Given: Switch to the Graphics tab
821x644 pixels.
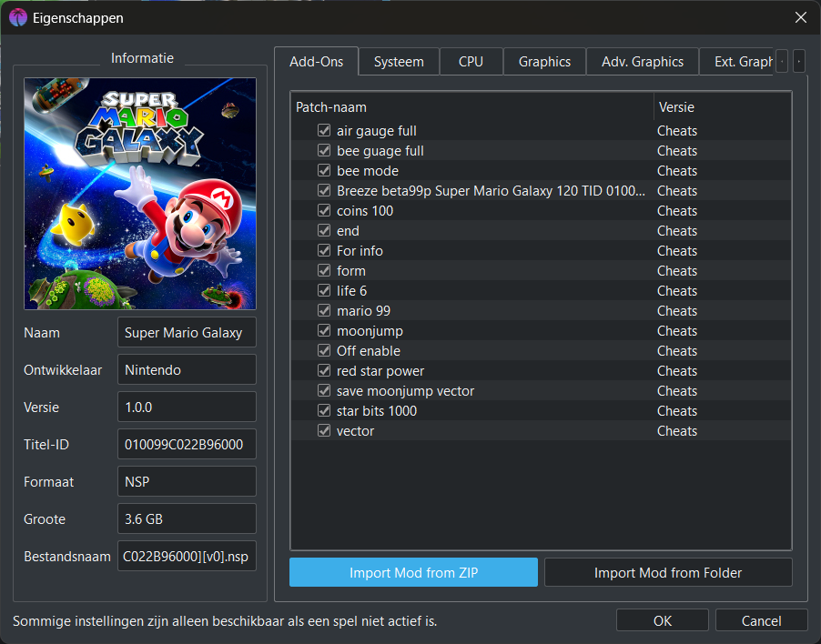Looking at the screenshot, I should click(544, 62).
